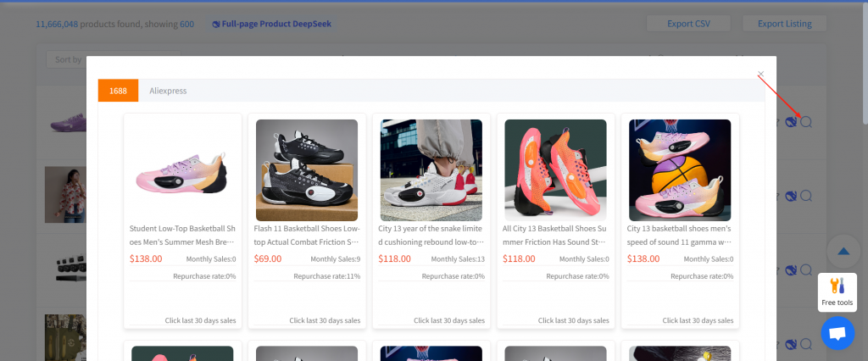Open pink-orange All City 13 shoe image
Image resolution: width=868 pixels, height=361 pixels.
click(x=555, y=170)
